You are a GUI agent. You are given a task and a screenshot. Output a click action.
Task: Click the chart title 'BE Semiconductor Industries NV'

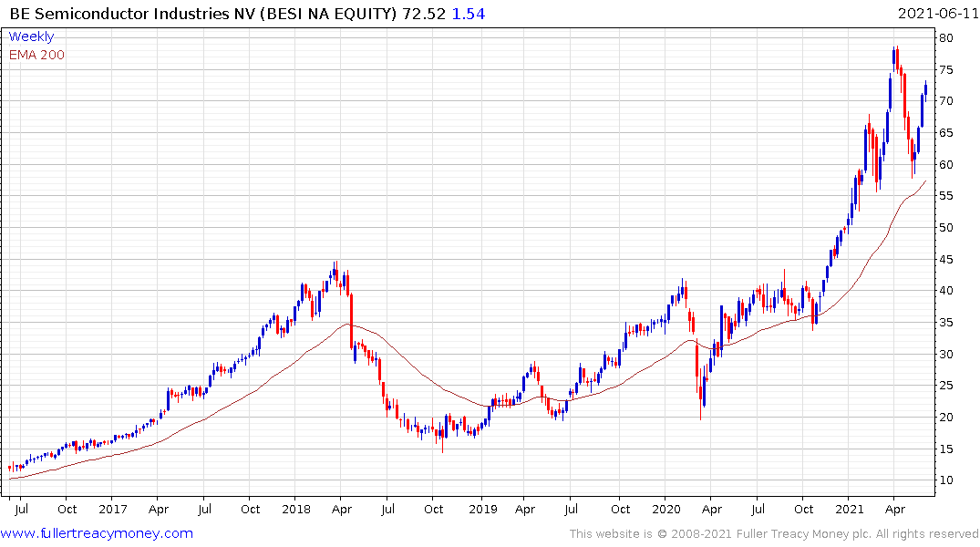(132, 14)
